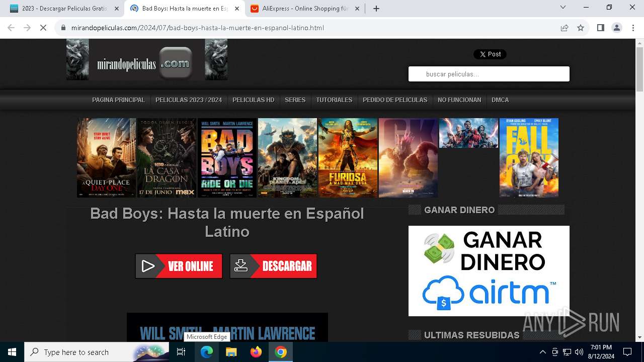The image size is (644, 362).
Task: Open the notification center icon
Action: point(627,352)
